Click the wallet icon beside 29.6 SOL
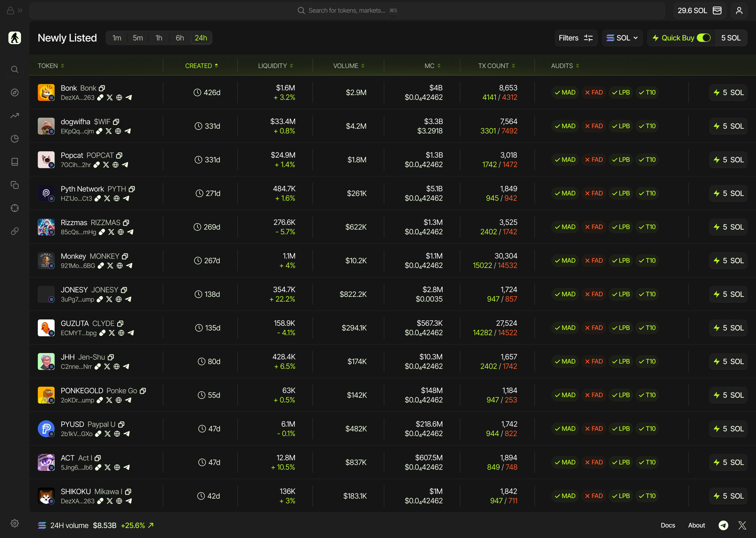This screenshot has width=756, height=538. [717, 11]
